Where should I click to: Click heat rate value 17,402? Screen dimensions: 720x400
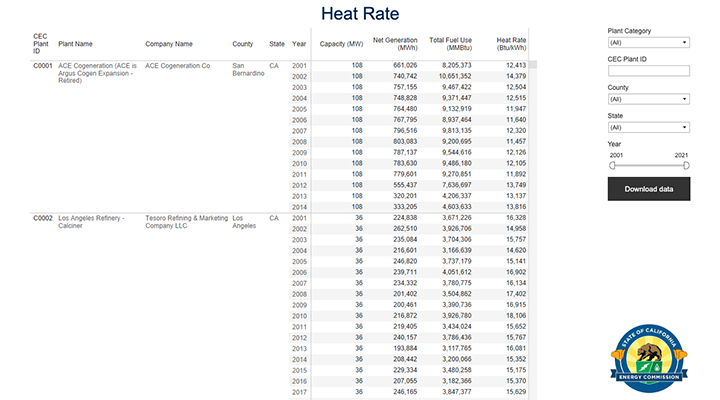[516, 294]
